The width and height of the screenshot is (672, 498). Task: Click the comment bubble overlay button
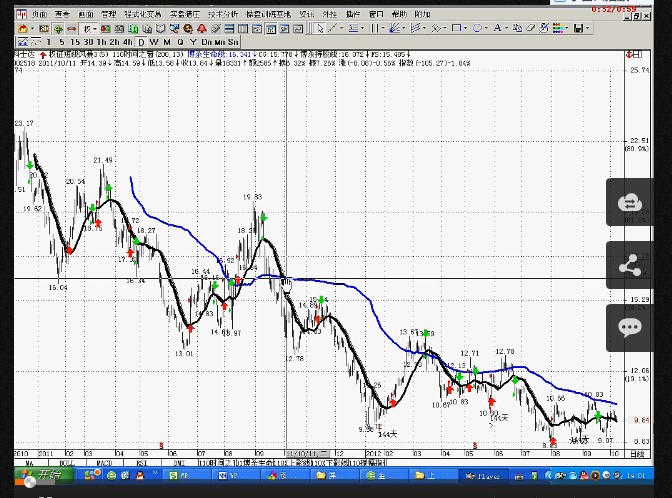tap(630, 328)
